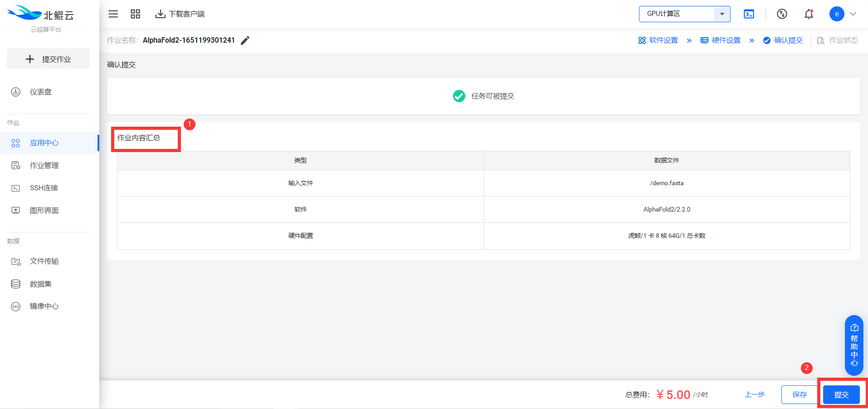Go to 软件设置 step
The width and height of the screenshot is (868, 409).
(658, 40)
